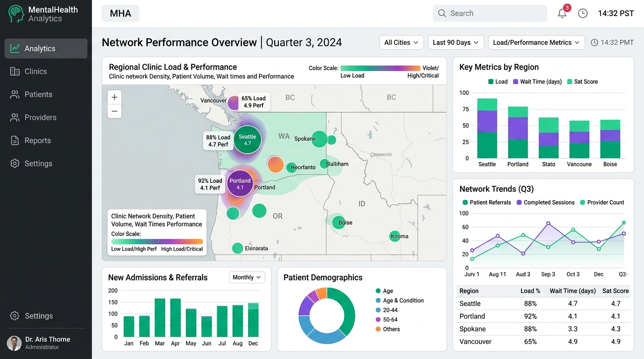The image size is (644, 359).
Task: Click the Load % column header
Action: (530, 291)
